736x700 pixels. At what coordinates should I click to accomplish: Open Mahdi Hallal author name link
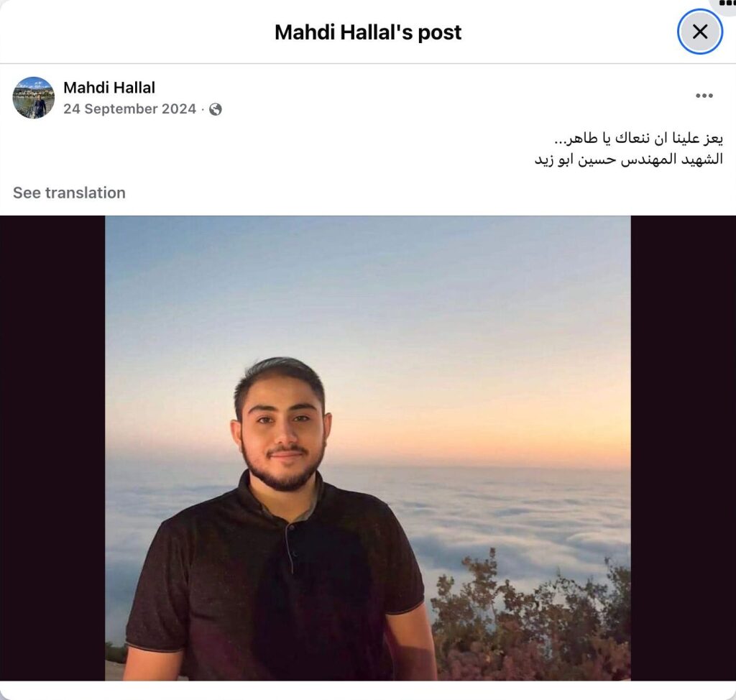[x=109, y=88]
